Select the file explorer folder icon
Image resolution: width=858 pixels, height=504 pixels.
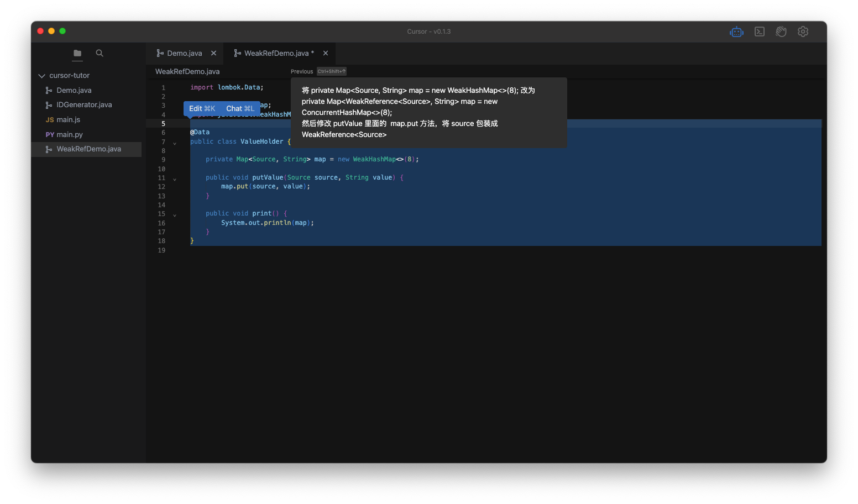(77, 53)
